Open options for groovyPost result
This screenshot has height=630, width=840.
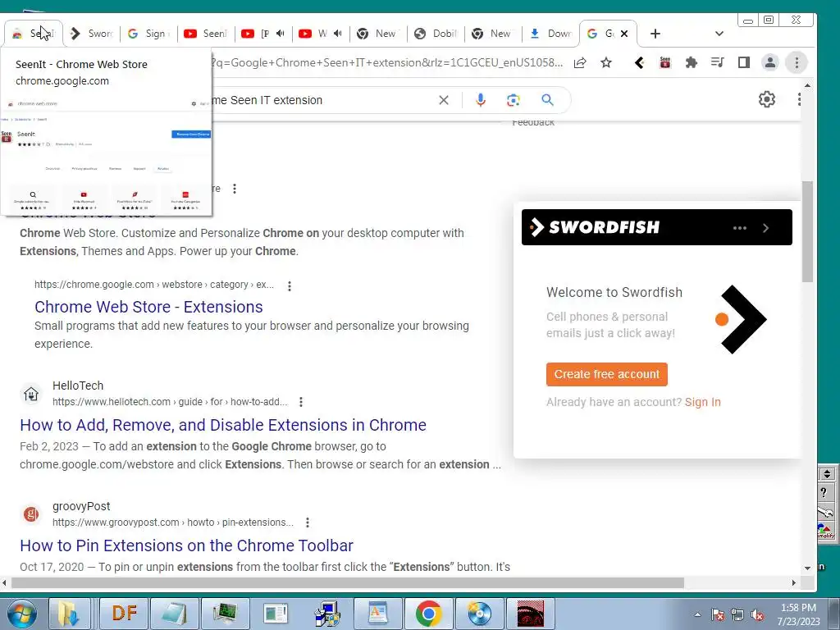(x=307, y=523)
